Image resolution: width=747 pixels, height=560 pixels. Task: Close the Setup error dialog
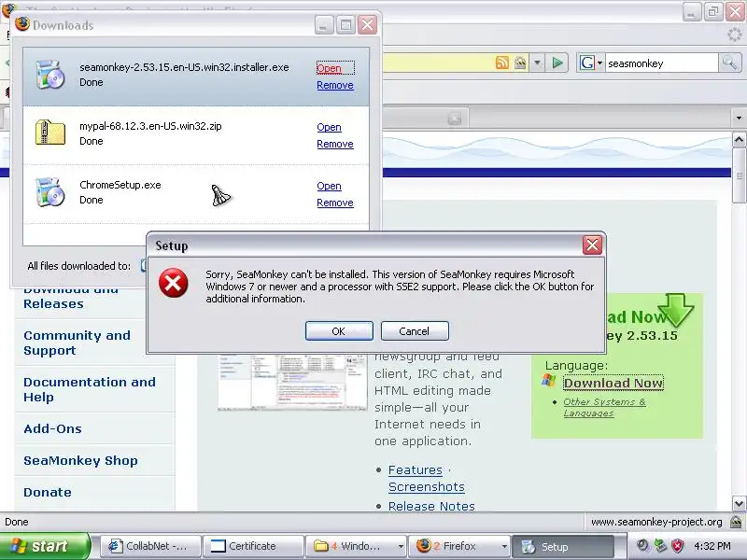pos(592,245)
